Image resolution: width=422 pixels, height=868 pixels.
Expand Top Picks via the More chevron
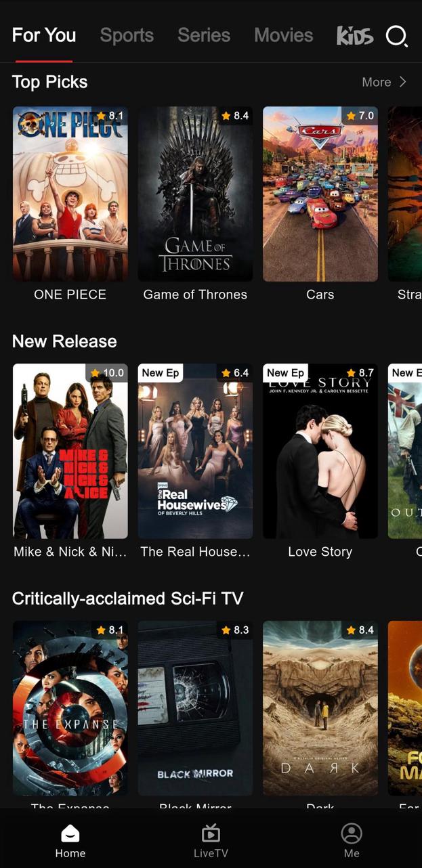pos(402,82)
